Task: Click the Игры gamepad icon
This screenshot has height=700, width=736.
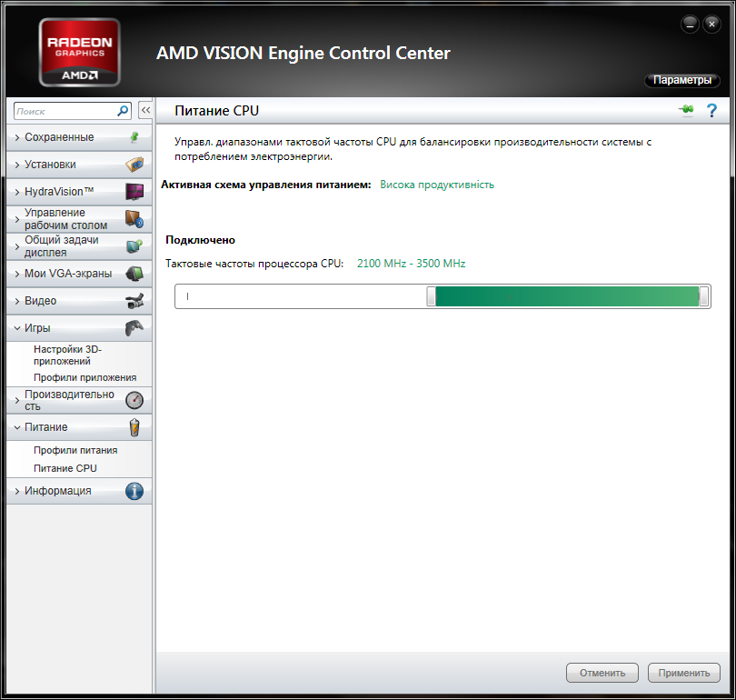Action: click(x=134, y=327)
